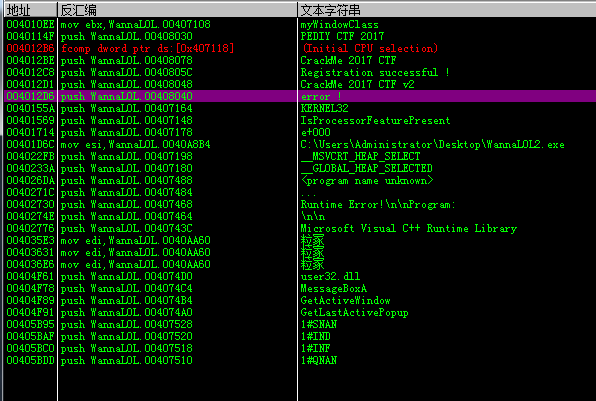
Task: Click the 反汇编 column header
Action: (x=178, y=10)
